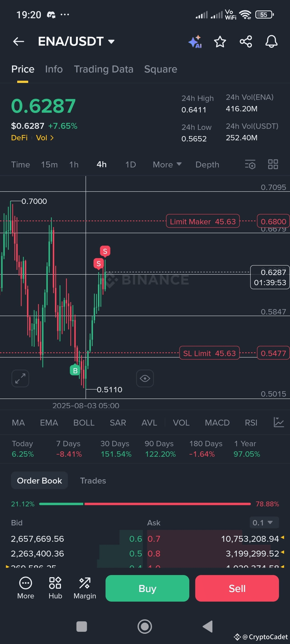
Task: Show the Depth chart
Action: pos(207,164)
